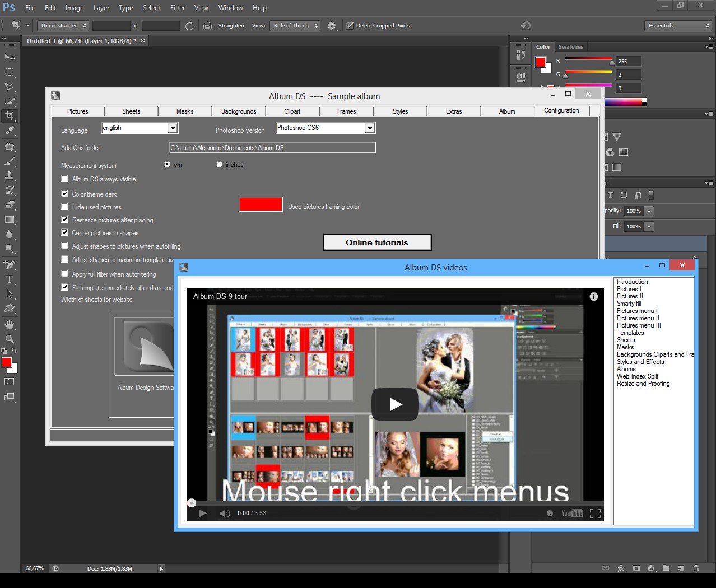Open the Language dropdown
Image resolution: width=716 pixels, height=588 pixels.
click(x=173, y=128)
